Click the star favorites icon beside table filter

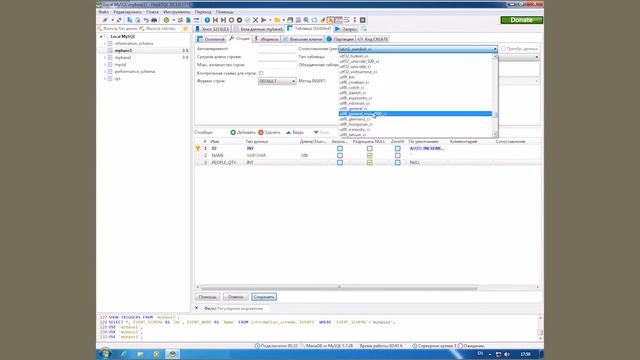[185, 29]
